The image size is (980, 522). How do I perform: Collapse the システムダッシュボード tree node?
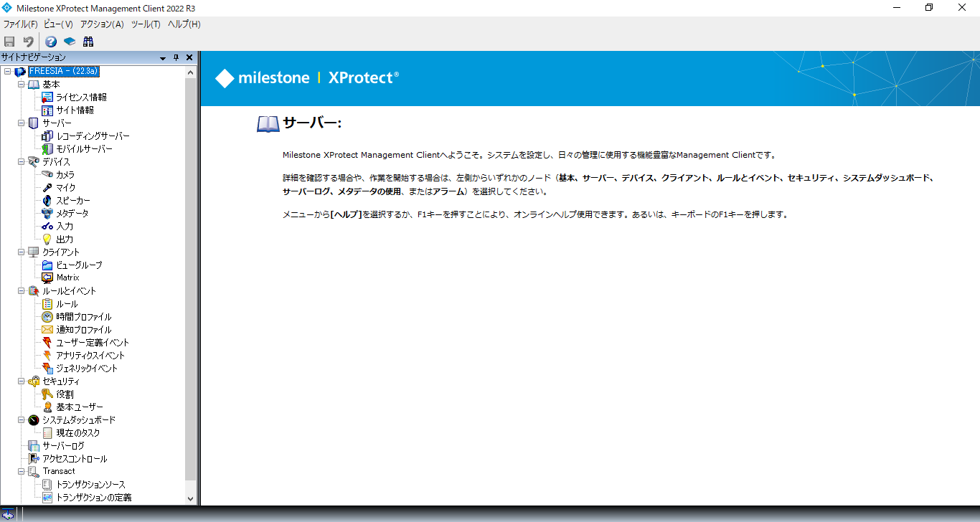(22, 420)
